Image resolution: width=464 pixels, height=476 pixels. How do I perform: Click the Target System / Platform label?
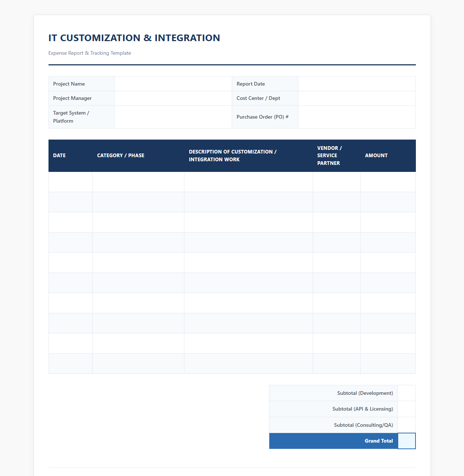point(71,117)
